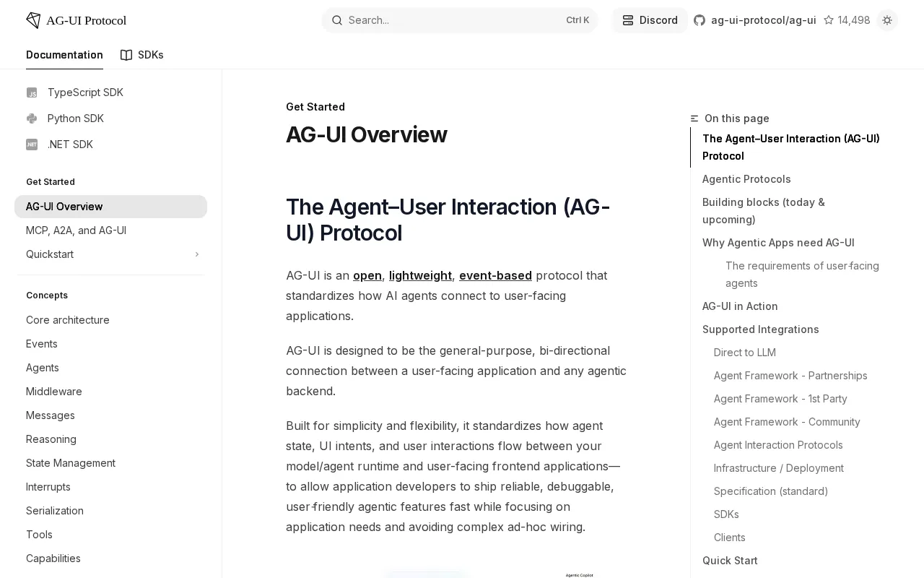Viewport: 924px width, 578px height.
Task: Click the 'lightweight' underlined link
Action: coord(420,275)
